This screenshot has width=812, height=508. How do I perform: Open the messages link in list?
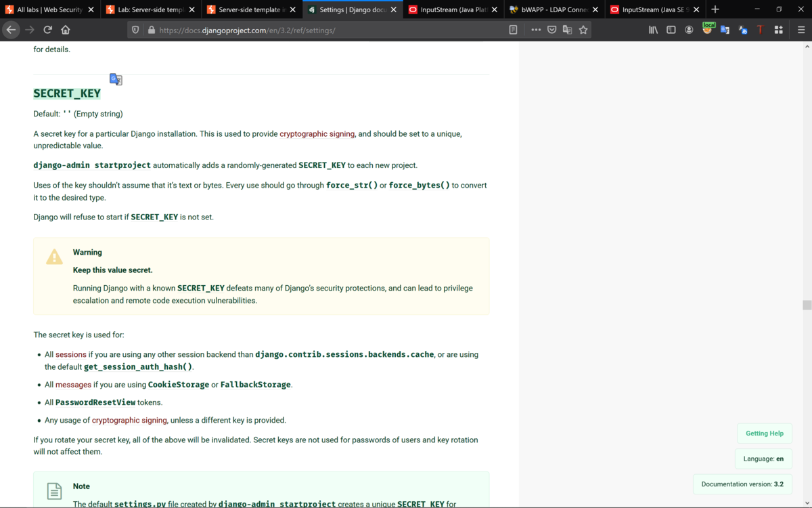[x=73, y=384]
